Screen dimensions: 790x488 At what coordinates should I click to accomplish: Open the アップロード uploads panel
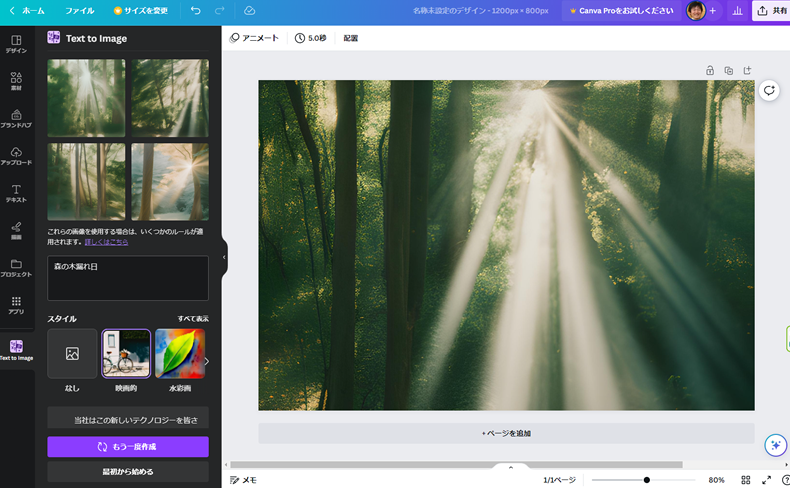[x=16, y=155]
